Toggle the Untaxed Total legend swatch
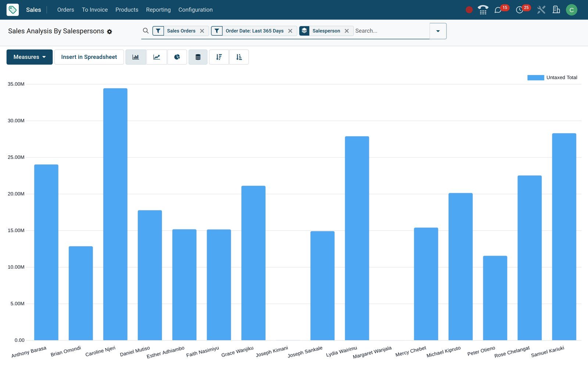This screenshot has width=588, height=368. click(536, 78)
